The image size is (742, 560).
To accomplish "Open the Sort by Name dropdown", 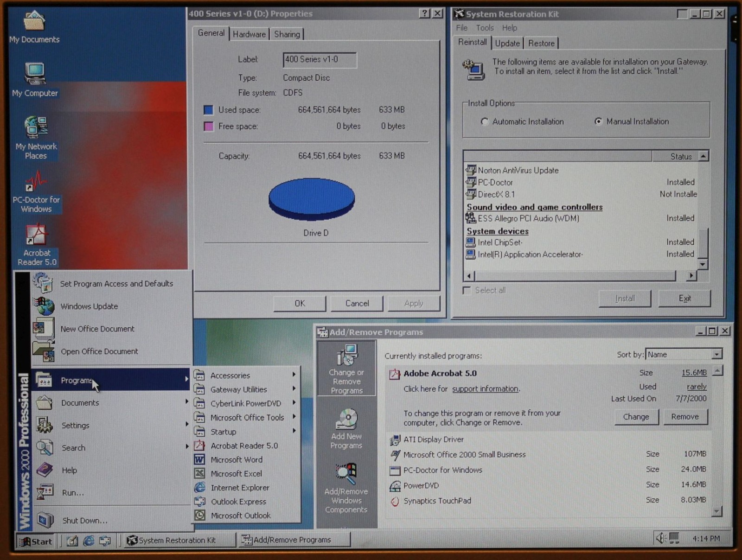I will [x=716, y=355].
